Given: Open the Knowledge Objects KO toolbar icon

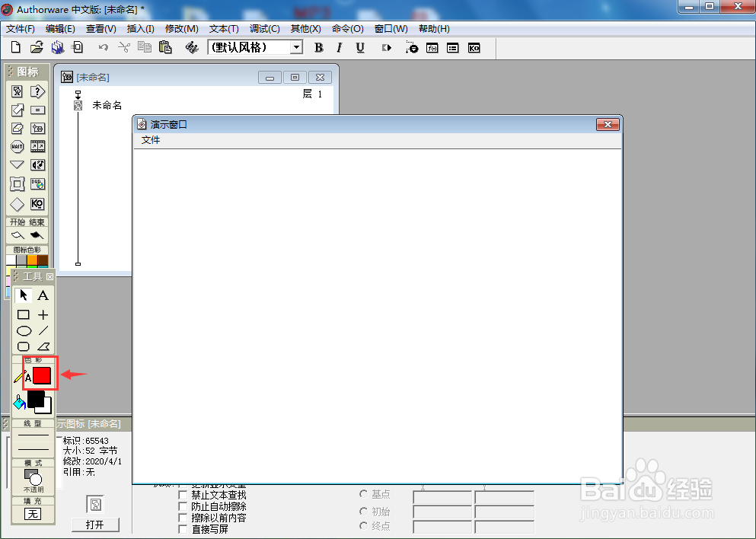Looking at the screenshot, I should coord(474,48).
